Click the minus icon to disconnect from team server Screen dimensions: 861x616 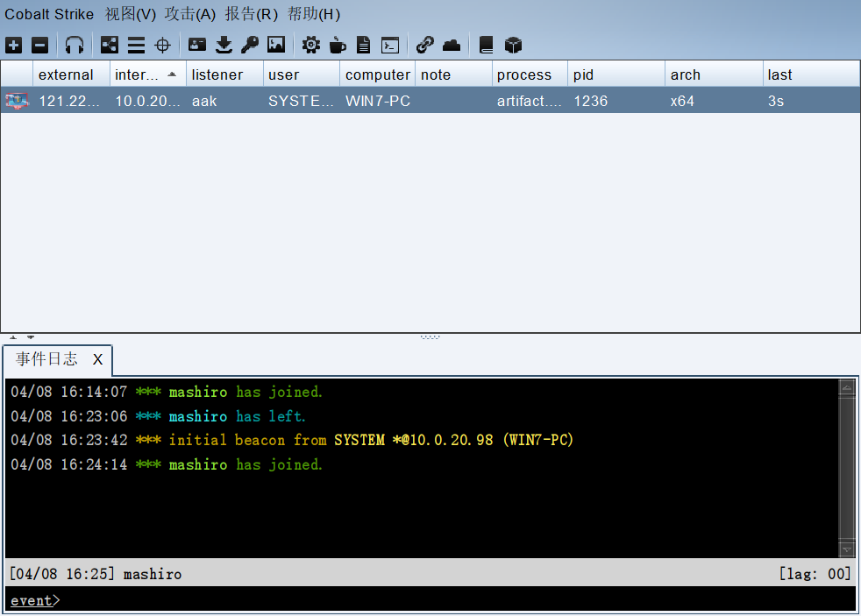point(39,45)
